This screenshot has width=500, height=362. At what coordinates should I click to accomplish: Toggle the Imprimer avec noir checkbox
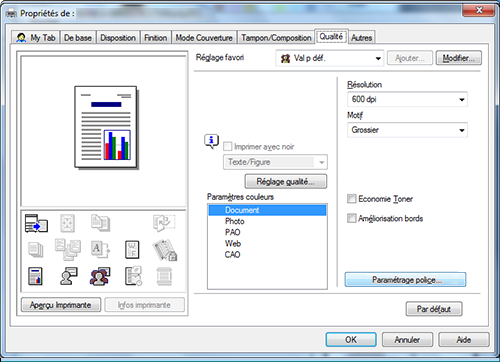pyautogui.click(x=228, y=146)
